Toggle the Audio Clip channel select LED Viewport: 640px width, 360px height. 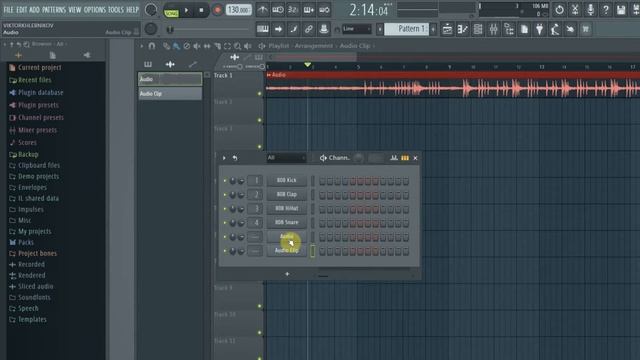point(313,251)
